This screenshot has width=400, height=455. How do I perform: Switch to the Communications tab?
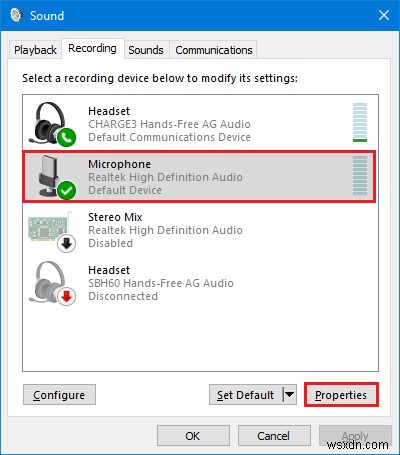click(x=214, y=50)
